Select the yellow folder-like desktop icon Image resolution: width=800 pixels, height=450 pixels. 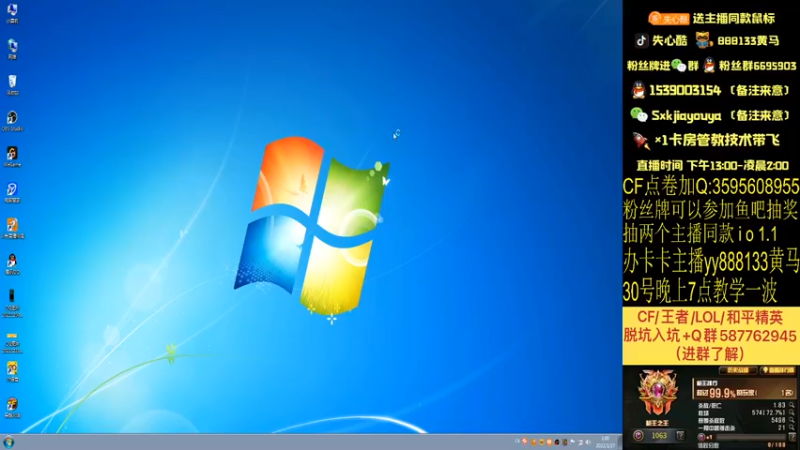[x=12, y=335]
